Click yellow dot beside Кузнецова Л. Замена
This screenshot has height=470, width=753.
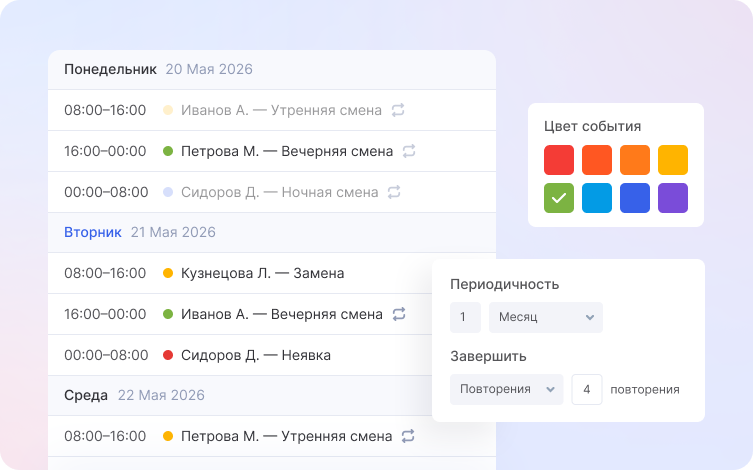(x=168, y=273)
